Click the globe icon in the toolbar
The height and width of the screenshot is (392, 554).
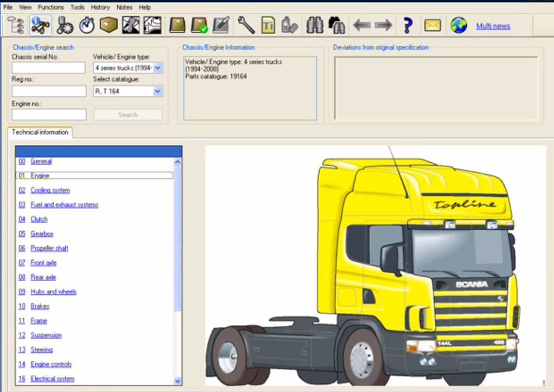pyautogui.click(x=459, y=25)
